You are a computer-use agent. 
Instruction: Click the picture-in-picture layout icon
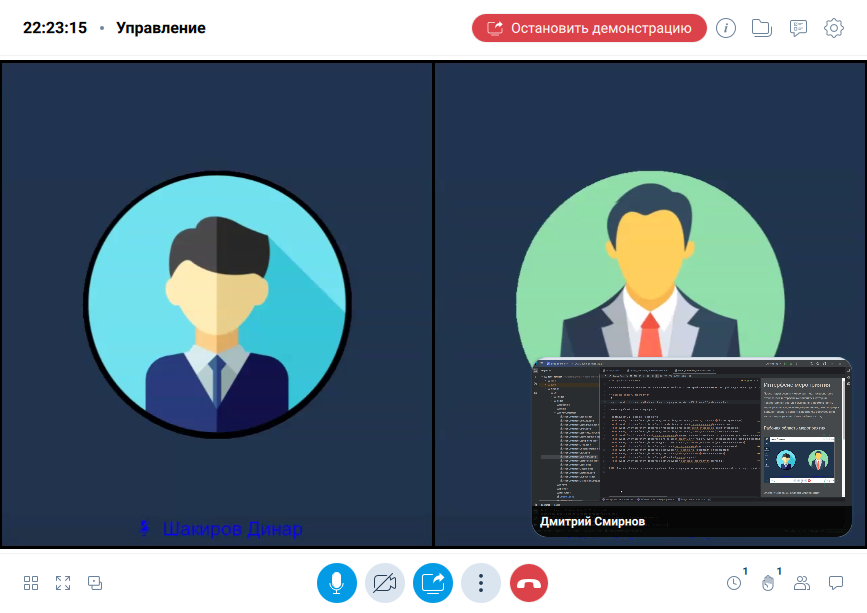[95, 582]
